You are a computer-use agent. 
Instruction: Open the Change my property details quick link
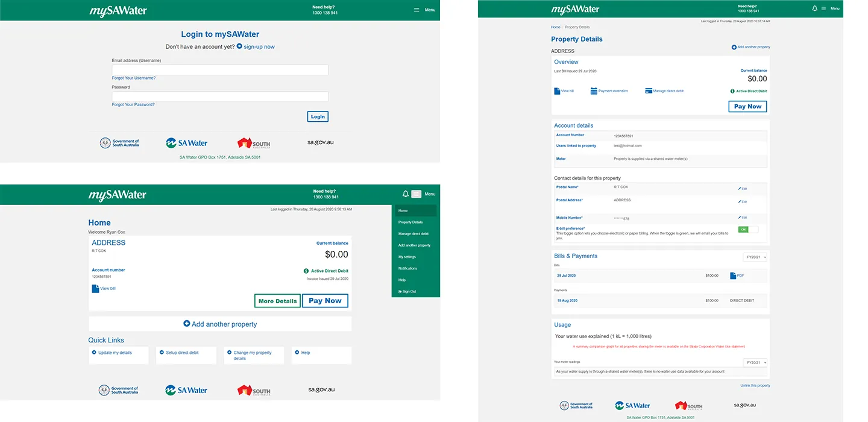(x=254, y=355)
